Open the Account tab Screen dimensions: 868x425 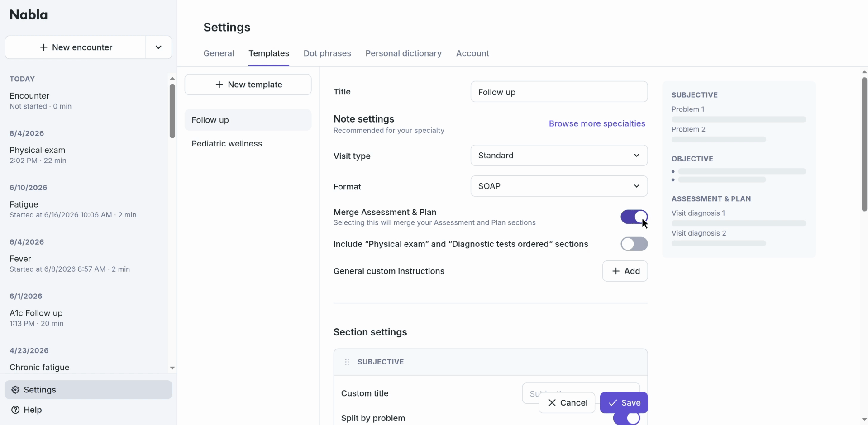472,53
